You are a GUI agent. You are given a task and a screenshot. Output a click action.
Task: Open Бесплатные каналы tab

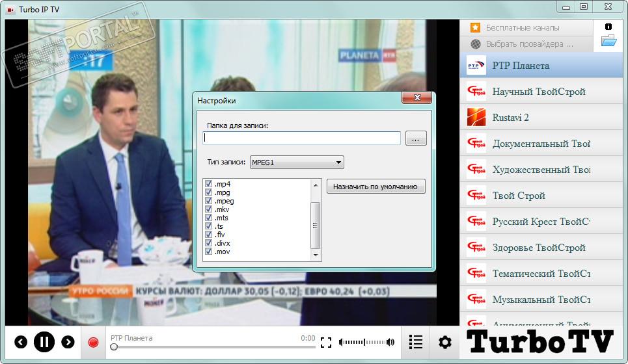pyautogui.click(x=526, y=27)
